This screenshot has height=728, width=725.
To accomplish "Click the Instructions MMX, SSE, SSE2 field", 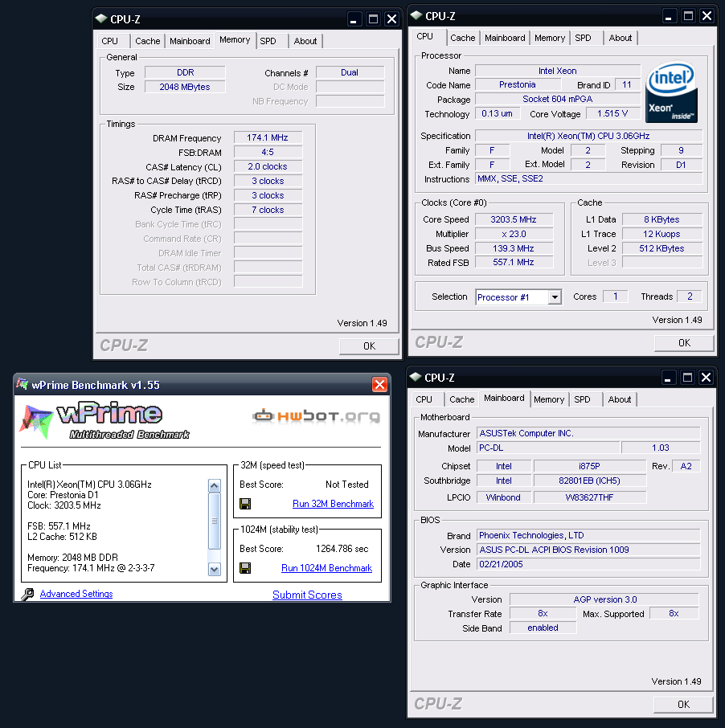I will [x=588, y=178].
